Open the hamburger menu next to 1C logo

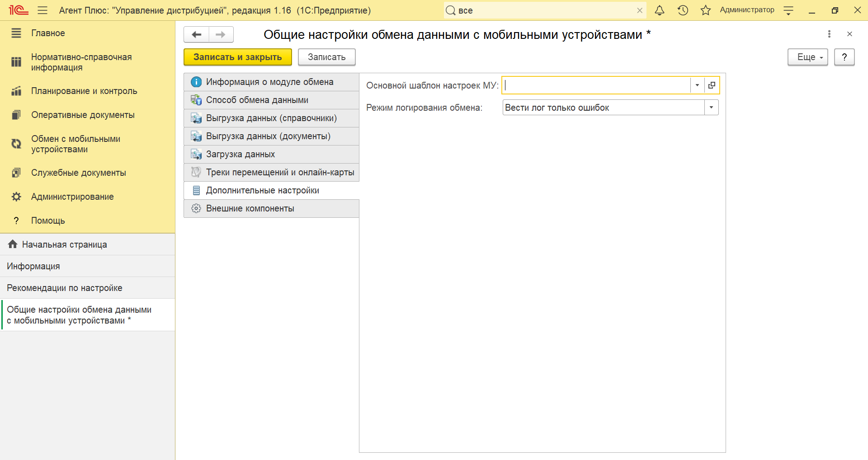tap(42, 10)
